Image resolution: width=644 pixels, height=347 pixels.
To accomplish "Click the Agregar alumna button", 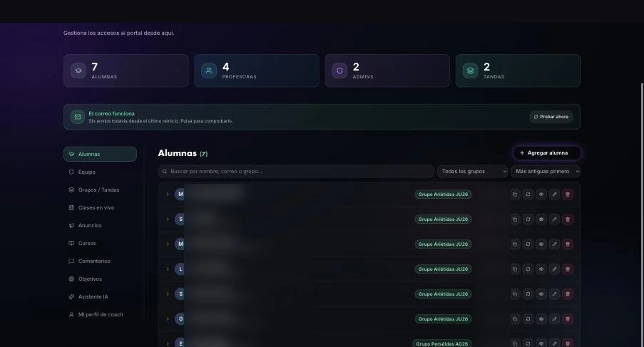I will [x=547, y=153].
